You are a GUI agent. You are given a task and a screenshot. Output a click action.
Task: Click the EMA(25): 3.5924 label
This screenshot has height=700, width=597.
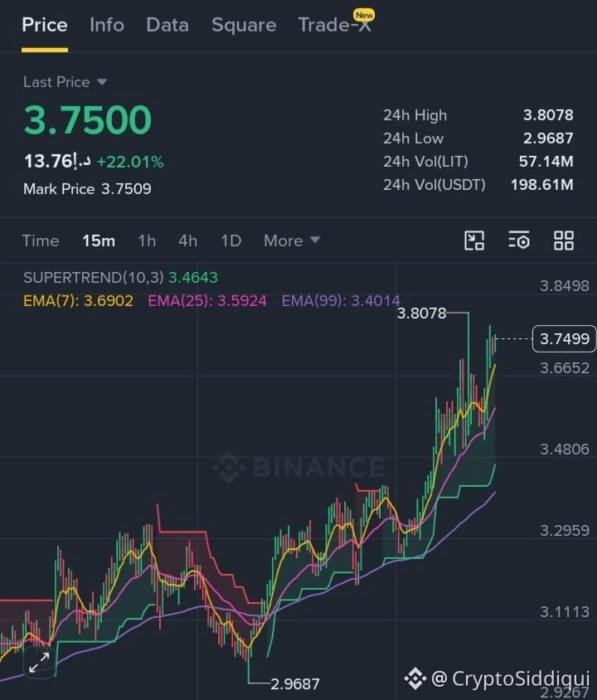[x=207, y=301]
